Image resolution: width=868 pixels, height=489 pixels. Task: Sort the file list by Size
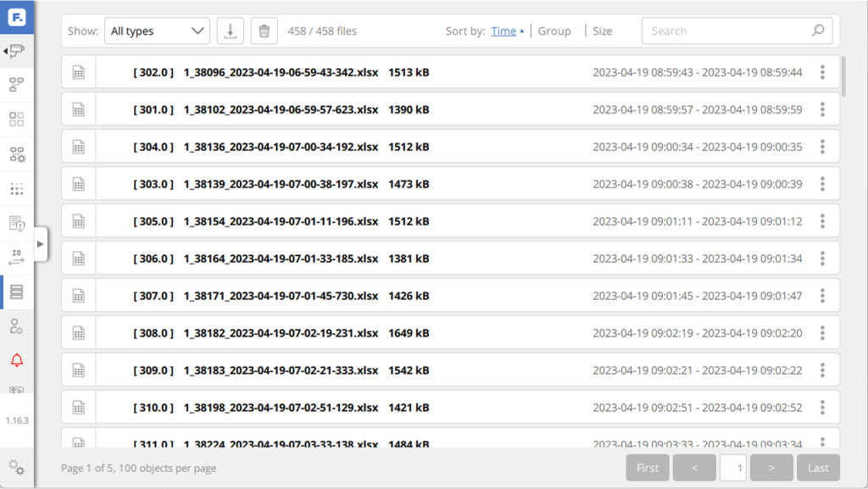pos(602,31)
